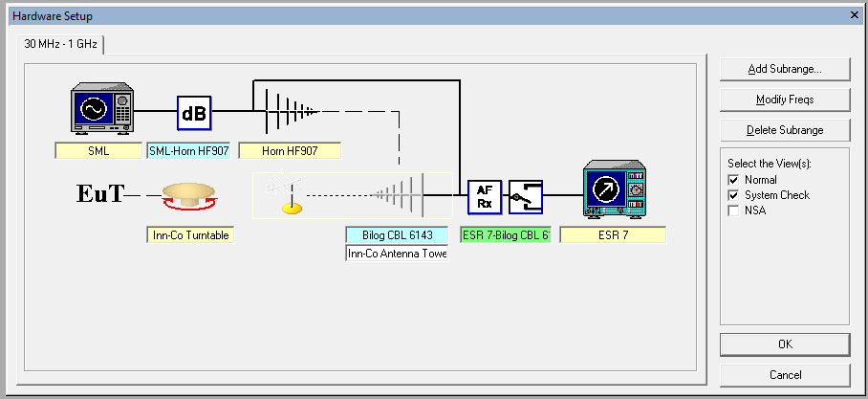868x399 pixels.
Task: Select the Inn-Co Antenna Tower label
Action: [397, 254]
